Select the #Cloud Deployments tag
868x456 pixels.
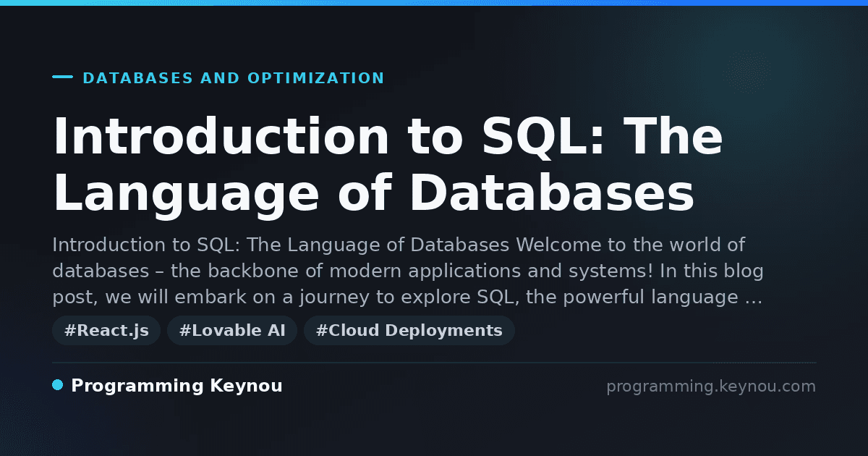409,331
